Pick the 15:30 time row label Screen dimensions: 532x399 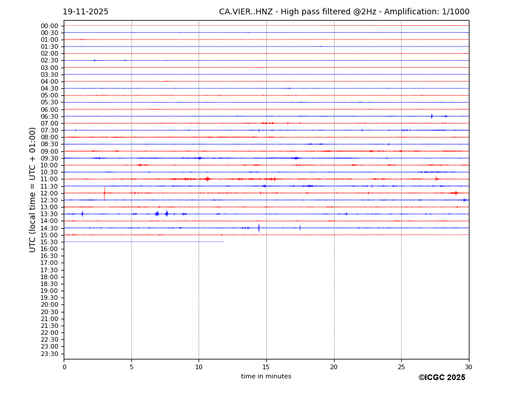click(49, 242)
